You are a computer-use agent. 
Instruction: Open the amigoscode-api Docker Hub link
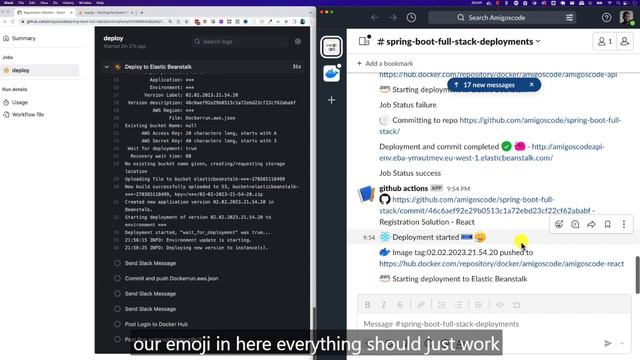point(498,75)
